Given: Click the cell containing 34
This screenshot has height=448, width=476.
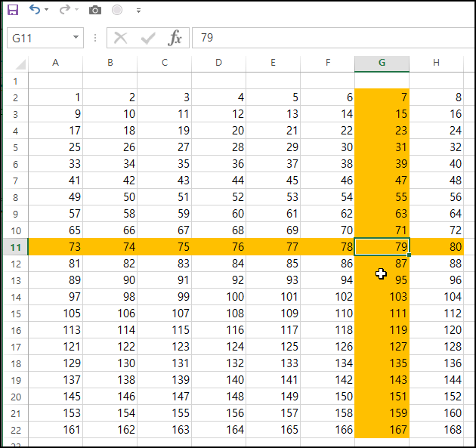Looking at the screenshot, I should point(110,164).
